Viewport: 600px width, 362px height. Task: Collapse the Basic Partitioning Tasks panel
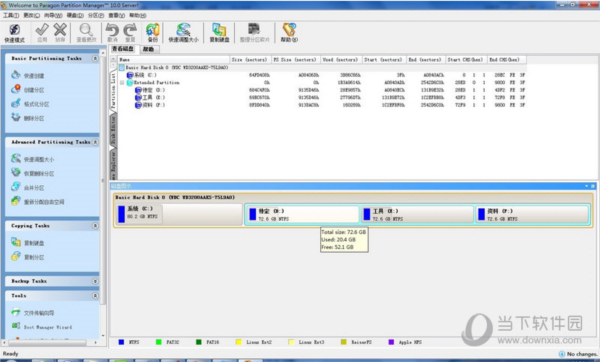pos(95,59)
